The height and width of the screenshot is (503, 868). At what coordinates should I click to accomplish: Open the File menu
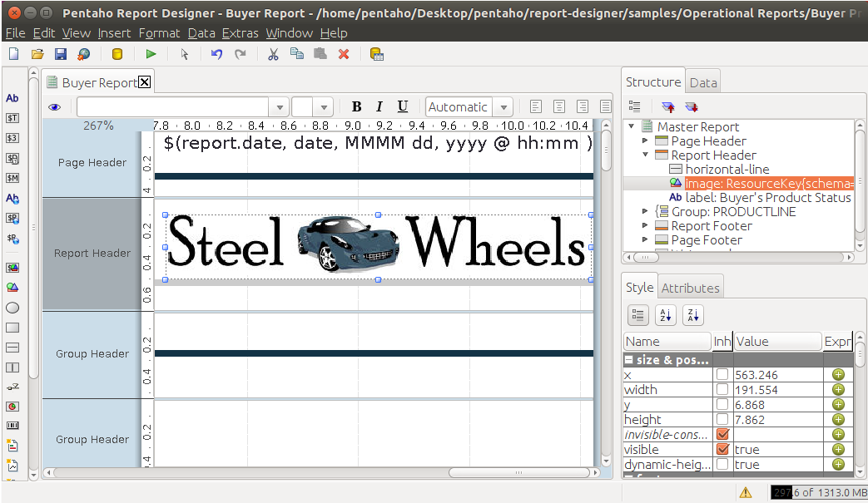coord(15,33)
